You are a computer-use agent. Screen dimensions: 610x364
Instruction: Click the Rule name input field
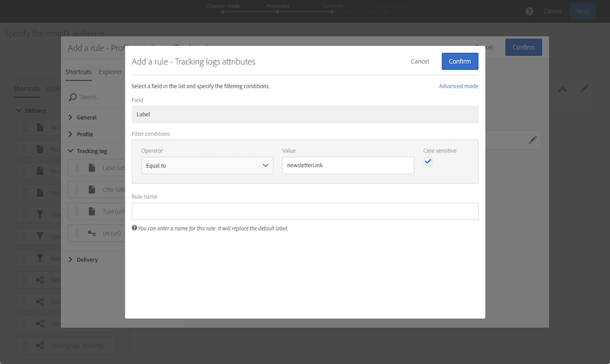pyautogui.click(x=304, y=211)
